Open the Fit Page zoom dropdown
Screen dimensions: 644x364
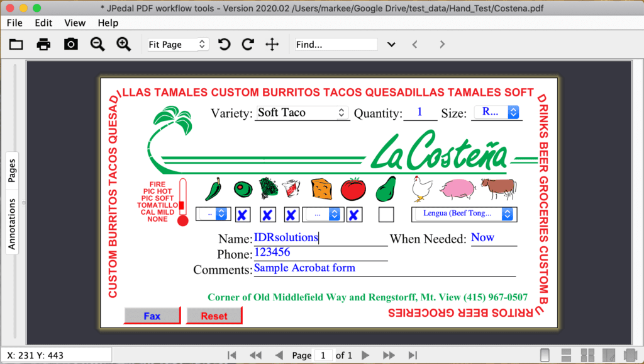(x=177, y=44)
